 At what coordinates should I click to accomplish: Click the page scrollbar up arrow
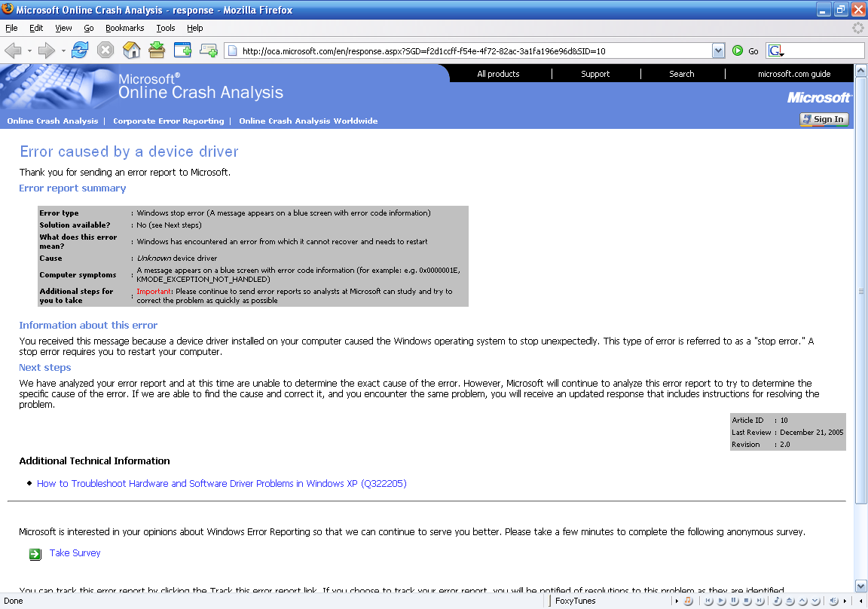(x=860, y=70)
